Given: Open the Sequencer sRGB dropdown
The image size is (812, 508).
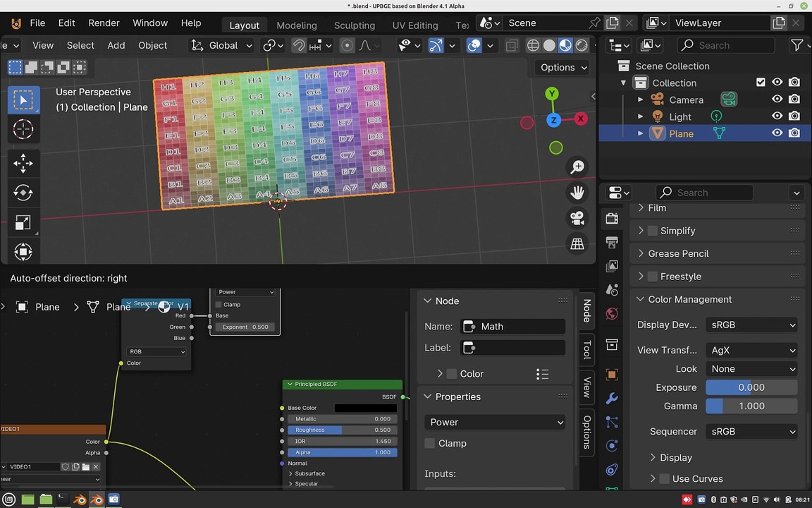Looking at the screenshot, I should (x=751, y=431).
